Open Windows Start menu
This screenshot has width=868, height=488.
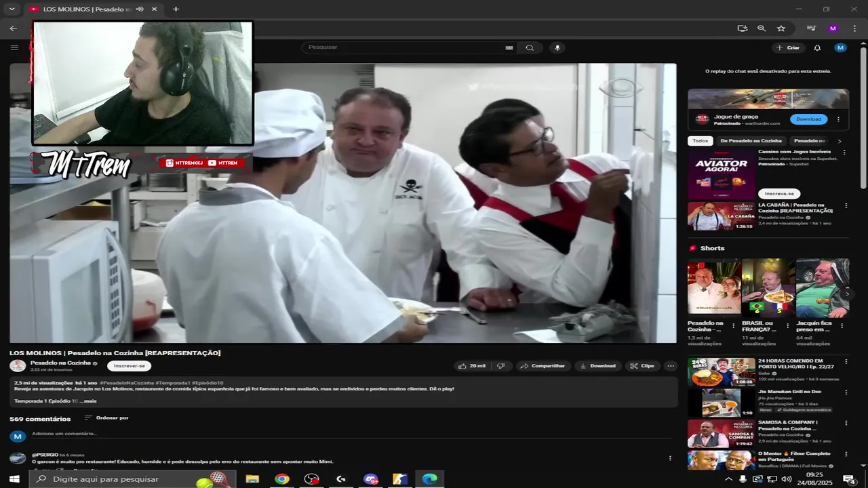(x=14, y=479)
